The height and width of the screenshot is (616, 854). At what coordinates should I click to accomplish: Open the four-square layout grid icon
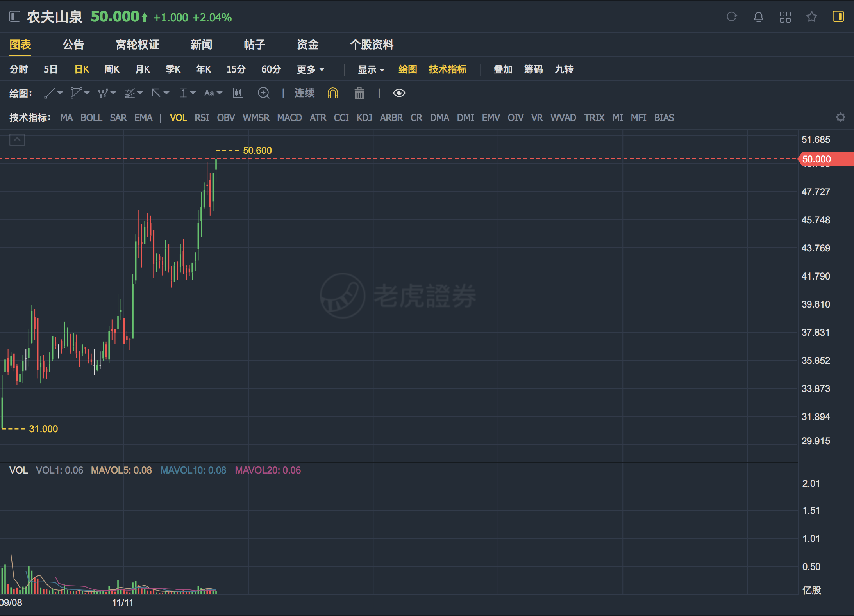pyautogui.click(x=785, y=17)
